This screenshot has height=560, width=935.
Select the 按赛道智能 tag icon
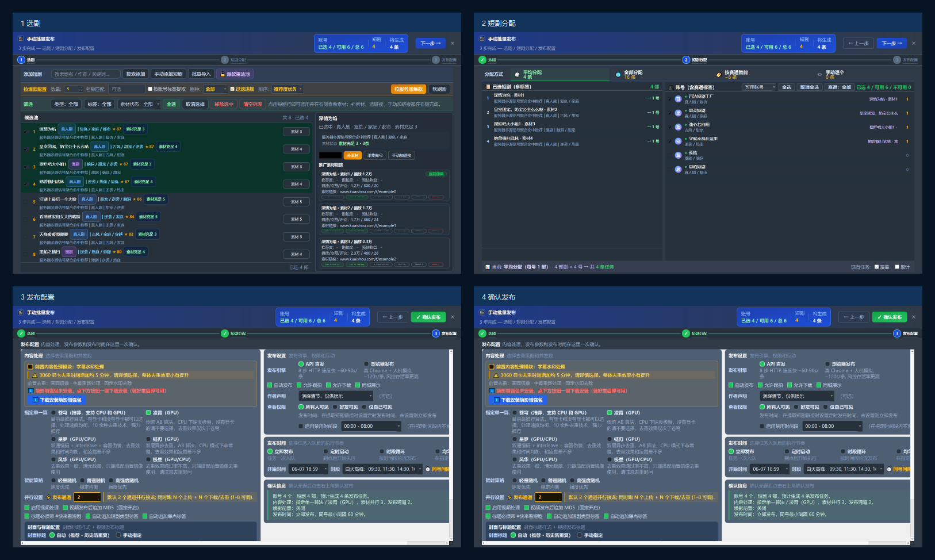coord(719,75)
